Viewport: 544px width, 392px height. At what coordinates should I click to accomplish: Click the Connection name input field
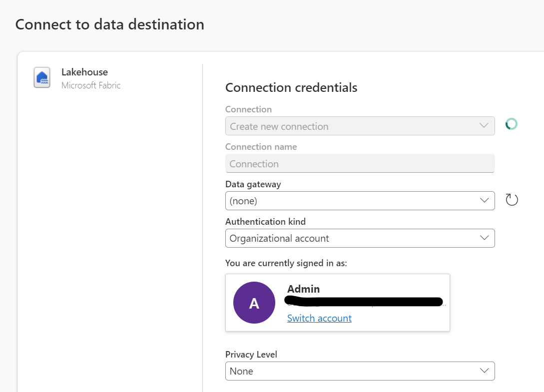click(x=360, y=163)
